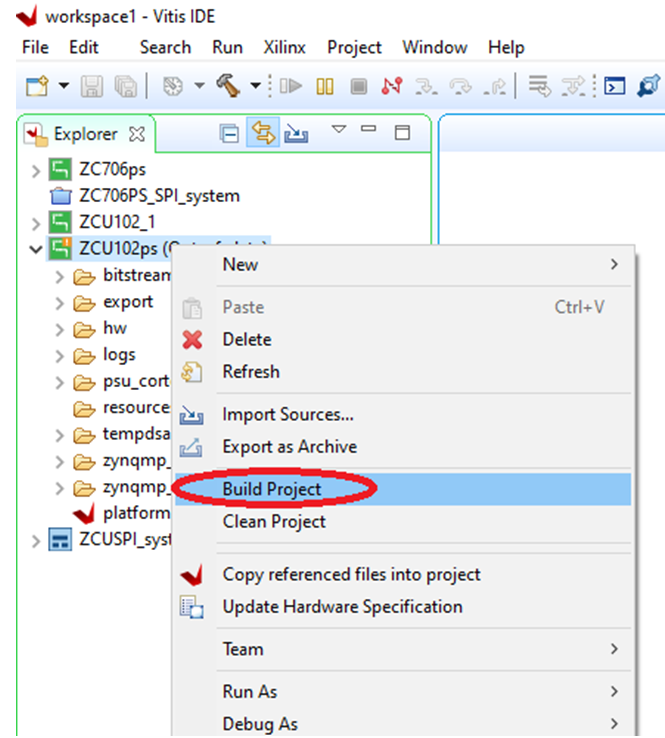Open the Xilinx menu in menu bar
The height and width of the screenshot is (738, 665).
tap(284, 47)
